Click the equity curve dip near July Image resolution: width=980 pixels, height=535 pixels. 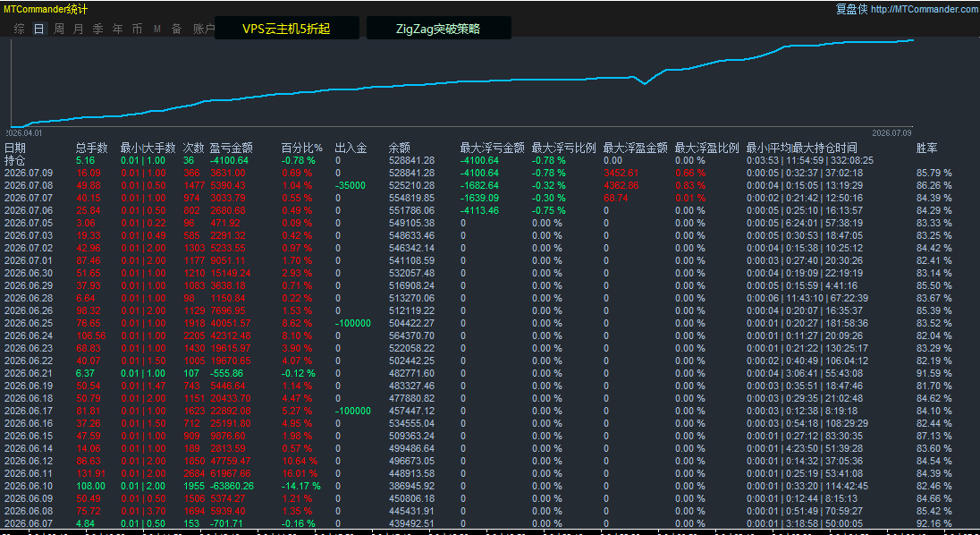point(645,83)
